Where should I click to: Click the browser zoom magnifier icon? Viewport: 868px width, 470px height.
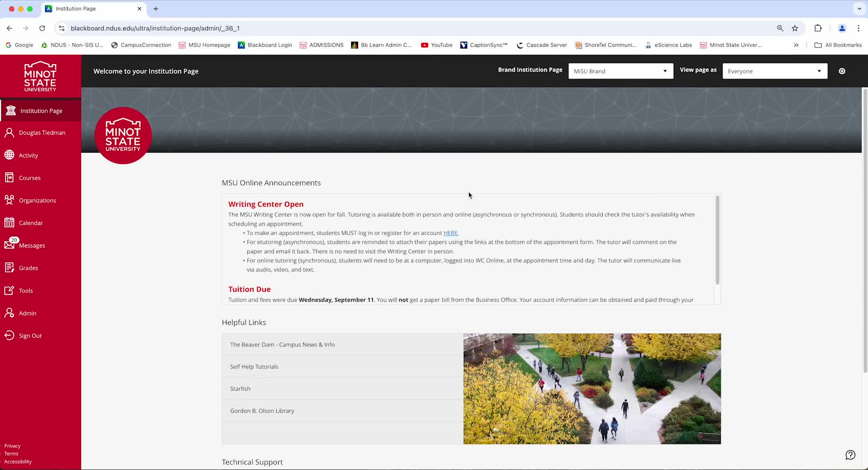coord(780,28)
